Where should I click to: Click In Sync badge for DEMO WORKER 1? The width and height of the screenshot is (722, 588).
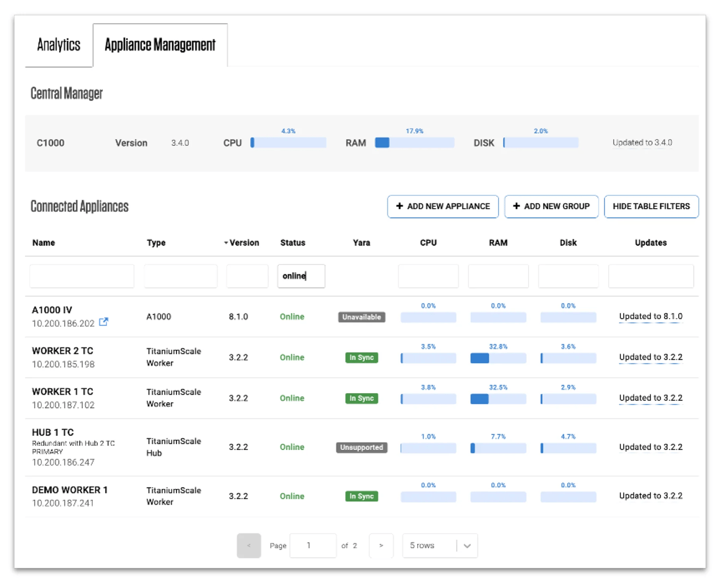[362, 496]
